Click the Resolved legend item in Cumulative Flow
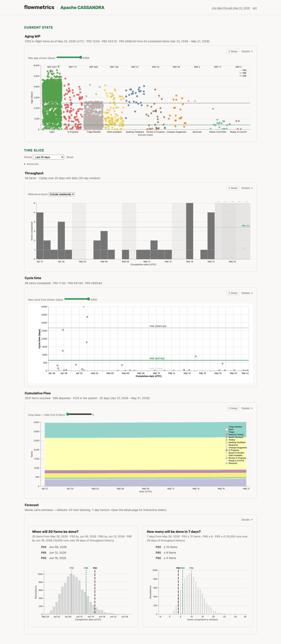Image resolution: width=281 pixels, height=644 pixels. [231, 463]
